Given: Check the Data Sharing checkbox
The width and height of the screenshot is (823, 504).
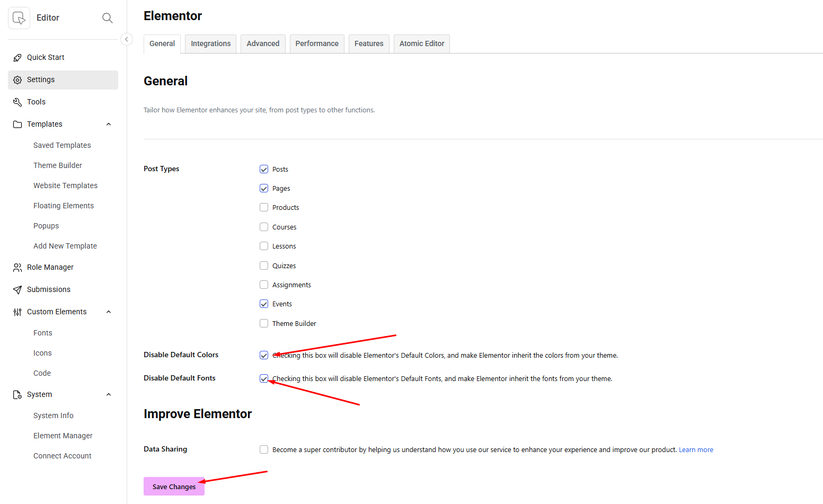Looking at the screenshot, I should [x=264, y=449].
